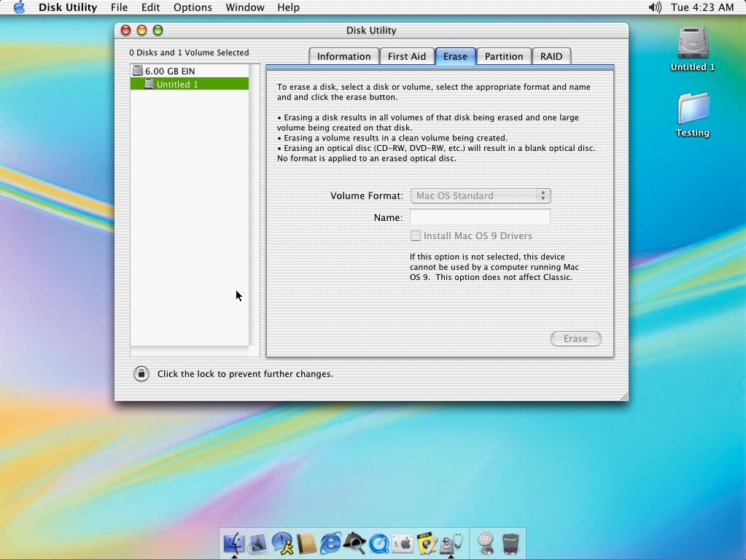The width and height of the screenshot is (746, 560).
Task: Open the Options menu
Action: coord(193,7)
